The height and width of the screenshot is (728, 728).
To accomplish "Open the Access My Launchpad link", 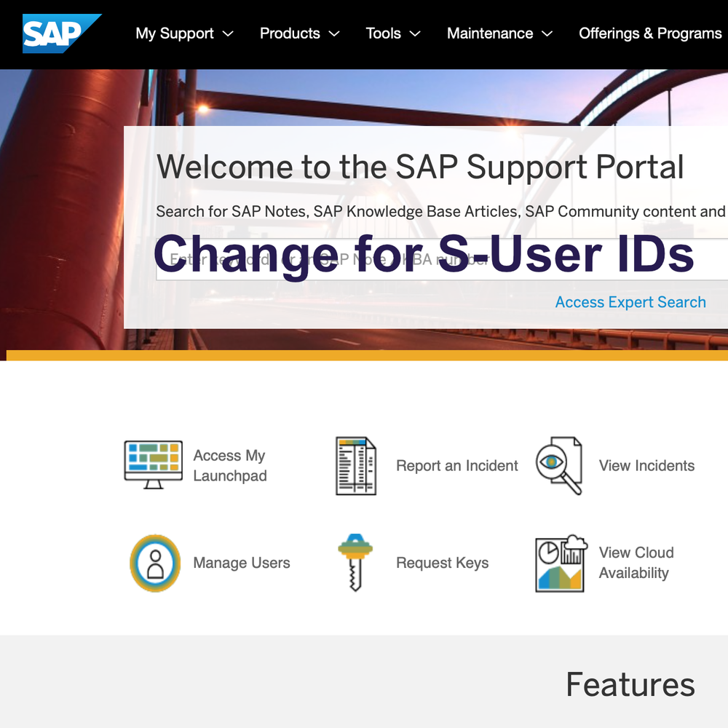I will coord(230,465).
